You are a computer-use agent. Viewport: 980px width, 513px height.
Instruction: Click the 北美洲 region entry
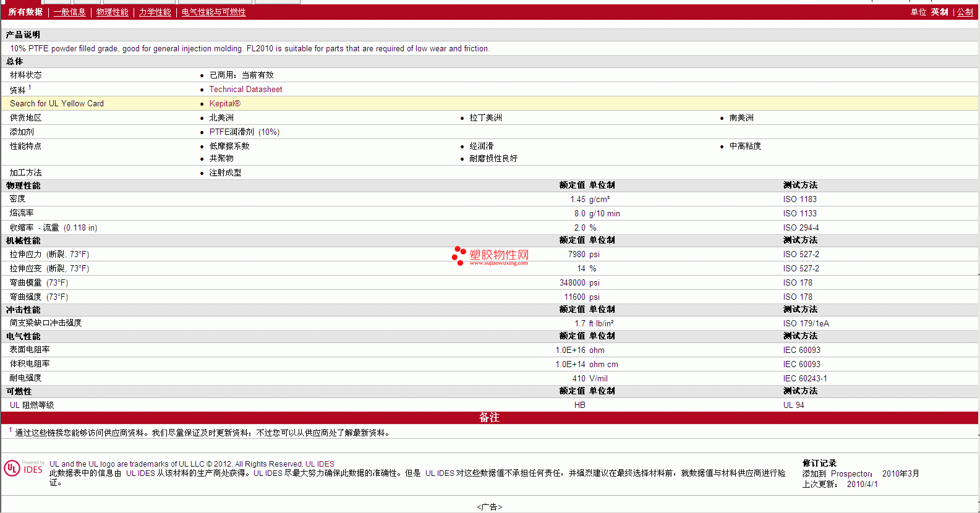point(221,117)
